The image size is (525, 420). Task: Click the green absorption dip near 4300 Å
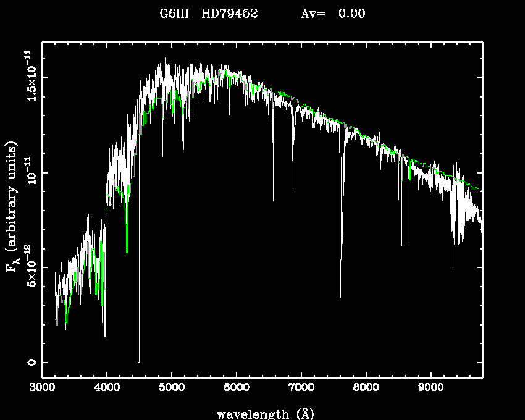coord(127,250)
